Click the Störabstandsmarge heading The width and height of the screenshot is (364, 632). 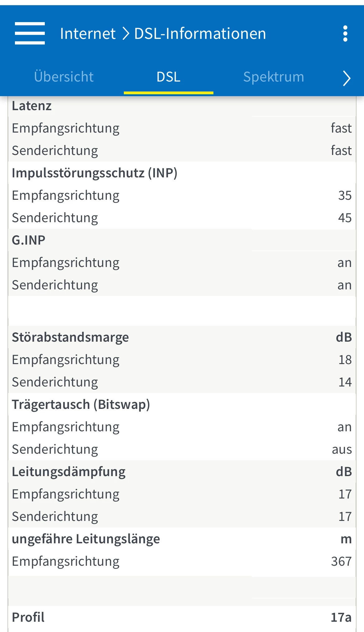(x=70, y=337)
